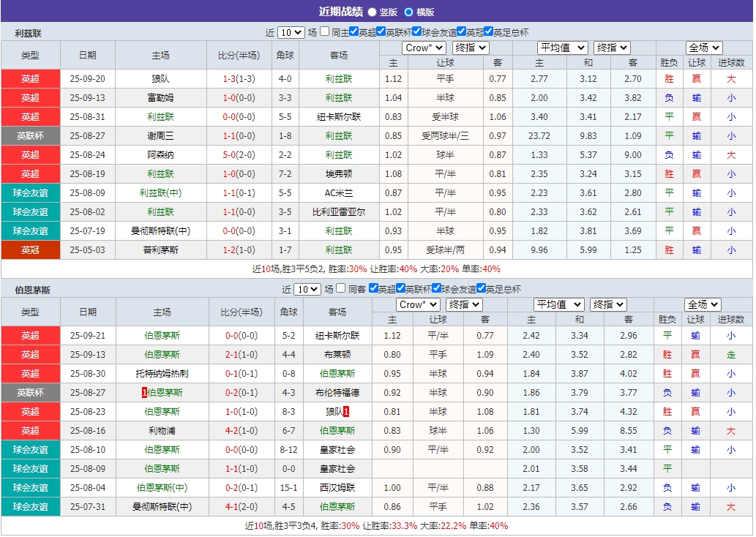Toggle the 同客 checkbox for 伯恩茅斯
Image resolution: width=756 pixels, height=537 pixels.
(341, 287)
